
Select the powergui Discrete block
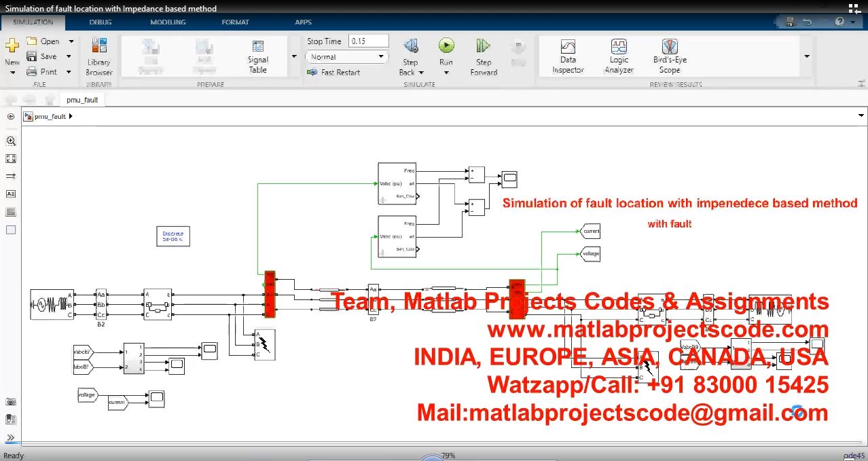click(173, 236)
